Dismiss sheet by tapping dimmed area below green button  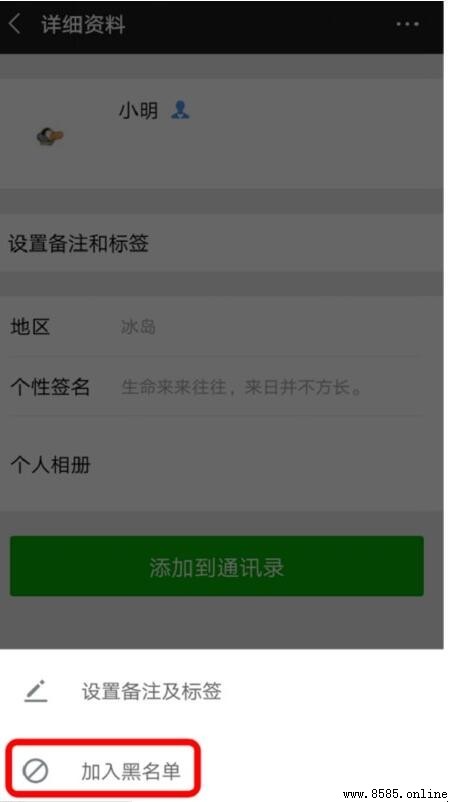point(221,623)
